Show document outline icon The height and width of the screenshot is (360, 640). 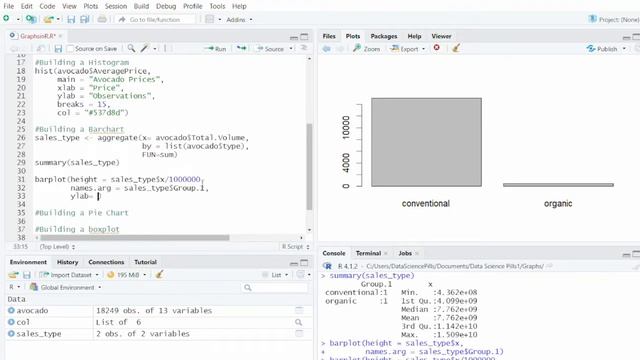pyautogui.click(x=304, y=48)
